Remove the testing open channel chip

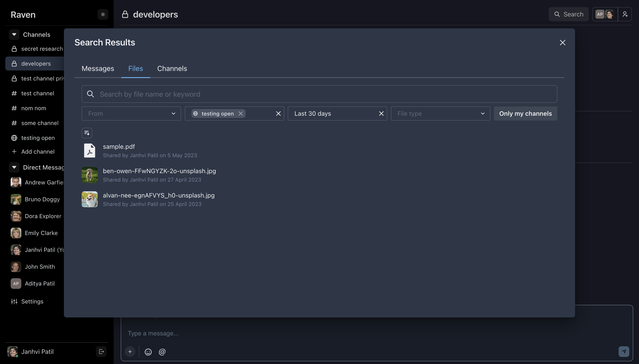pyautogui.click(x=241, y=114)
